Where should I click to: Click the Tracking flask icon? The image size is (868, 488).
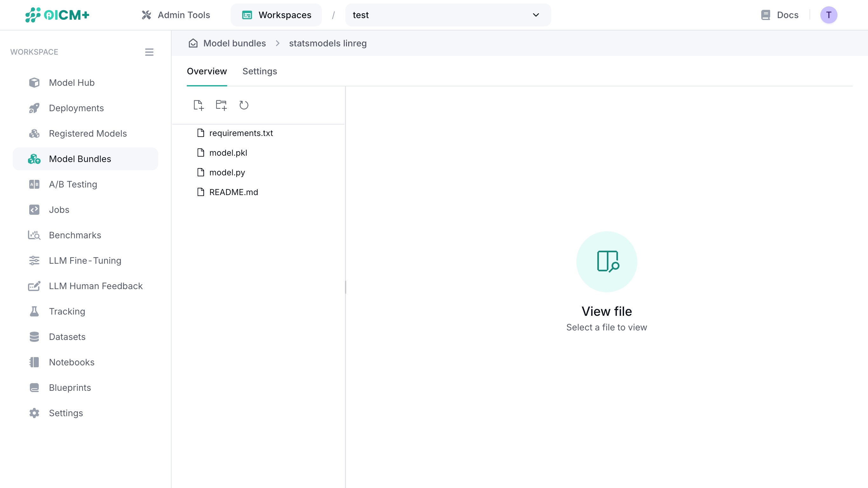point(34,311)
